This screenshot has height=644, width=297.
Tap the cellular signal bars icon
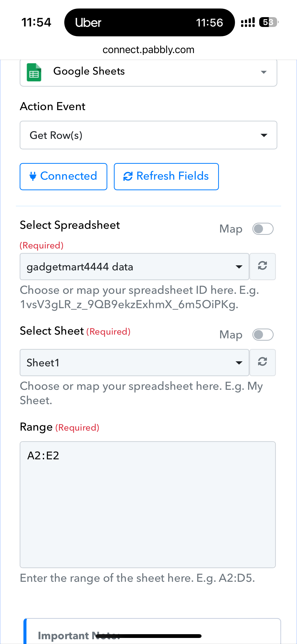248,22
